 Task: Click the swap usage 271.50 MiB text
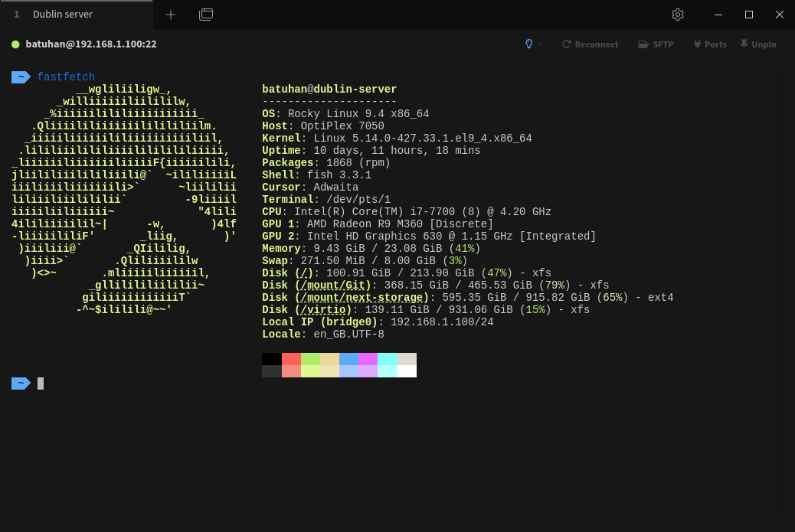point(332,261)
